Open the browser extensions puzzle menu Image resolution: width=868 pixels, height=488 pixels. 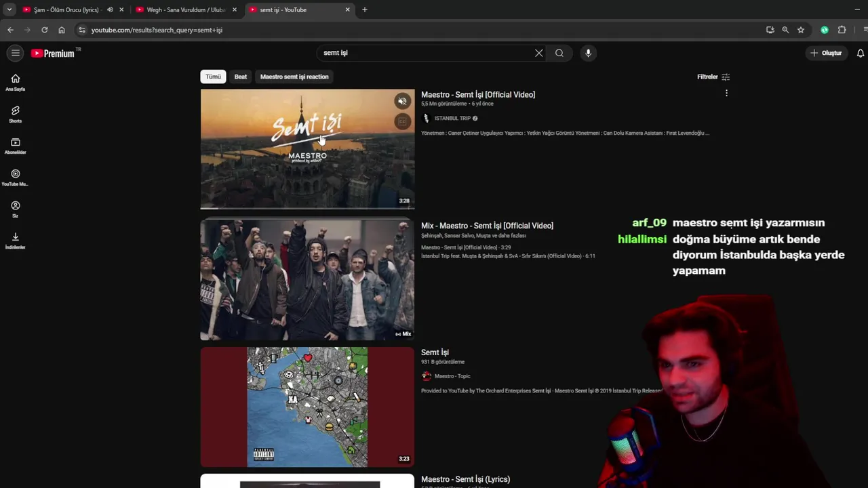(842, 30)
